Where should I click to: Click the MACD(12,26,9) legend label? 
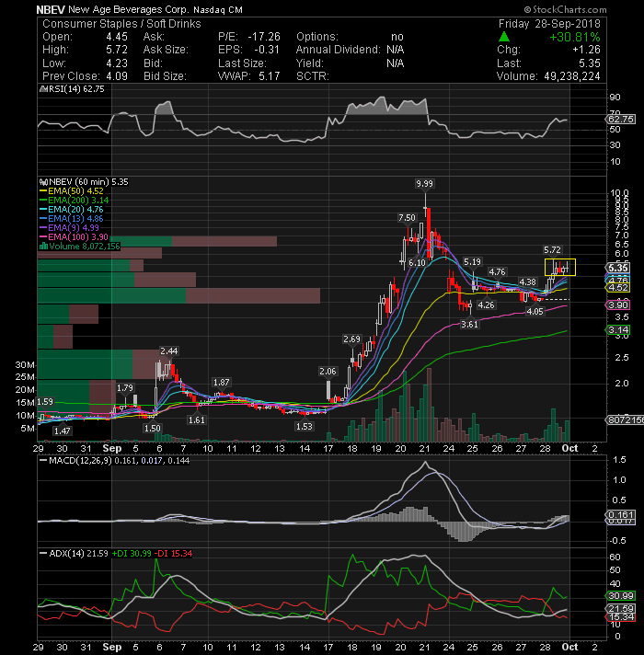pyautogui.click(x=80, y=461)
